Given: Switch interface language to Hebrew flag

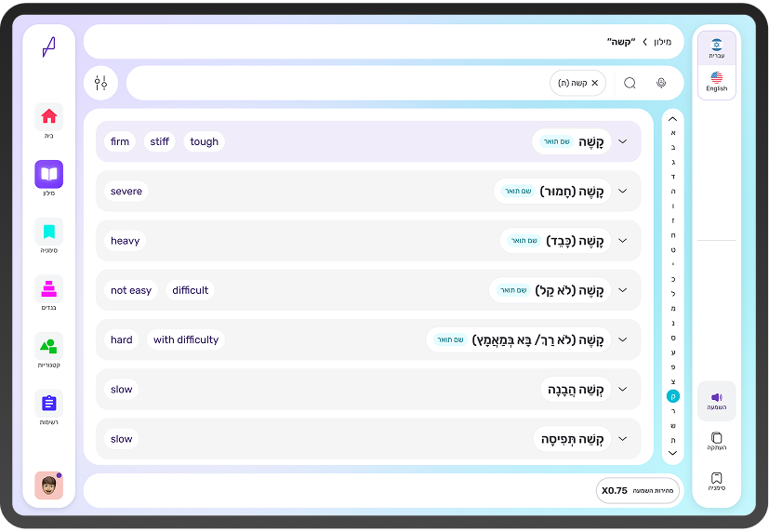Looking at the screenshot, I should [717, 48].
